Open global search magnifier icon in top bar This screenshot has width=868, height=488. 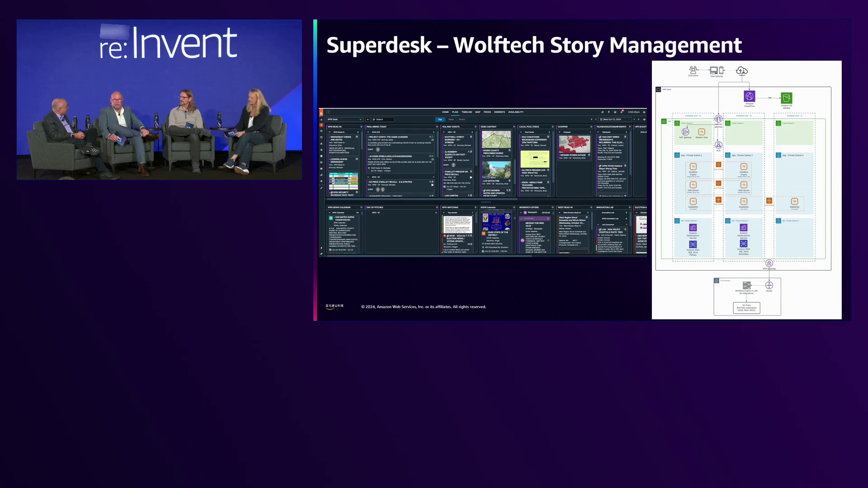click(x=602, y=112)
